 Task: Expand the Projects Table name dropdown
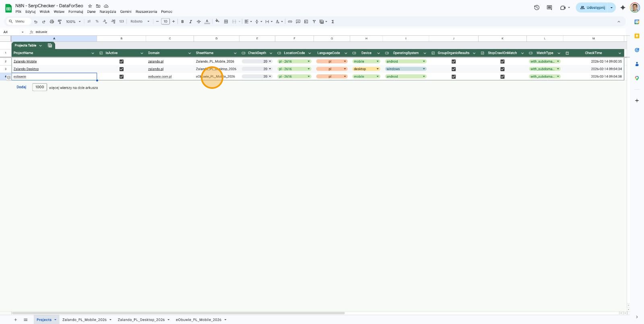pos(40,45)
